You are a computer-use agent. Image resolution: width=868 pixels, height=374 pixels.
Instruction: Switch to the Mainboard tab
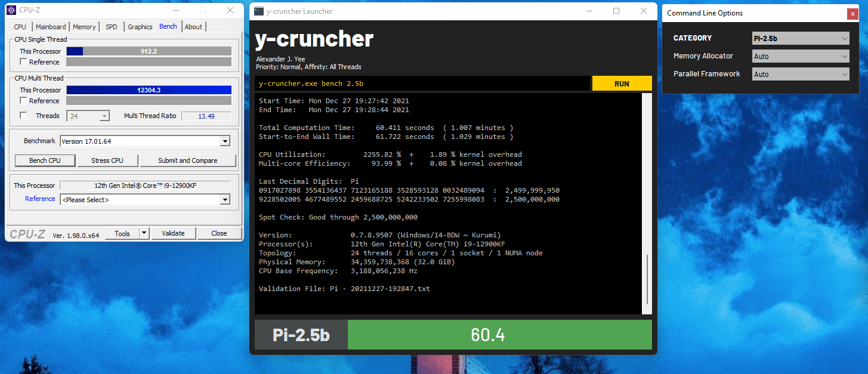pos(51,27)
